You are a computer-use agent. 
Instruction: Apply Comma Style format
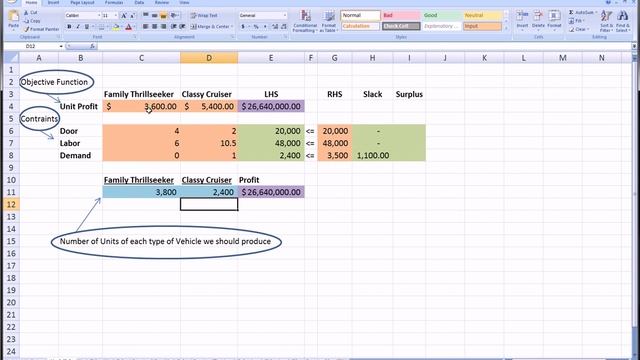point(265,27)
